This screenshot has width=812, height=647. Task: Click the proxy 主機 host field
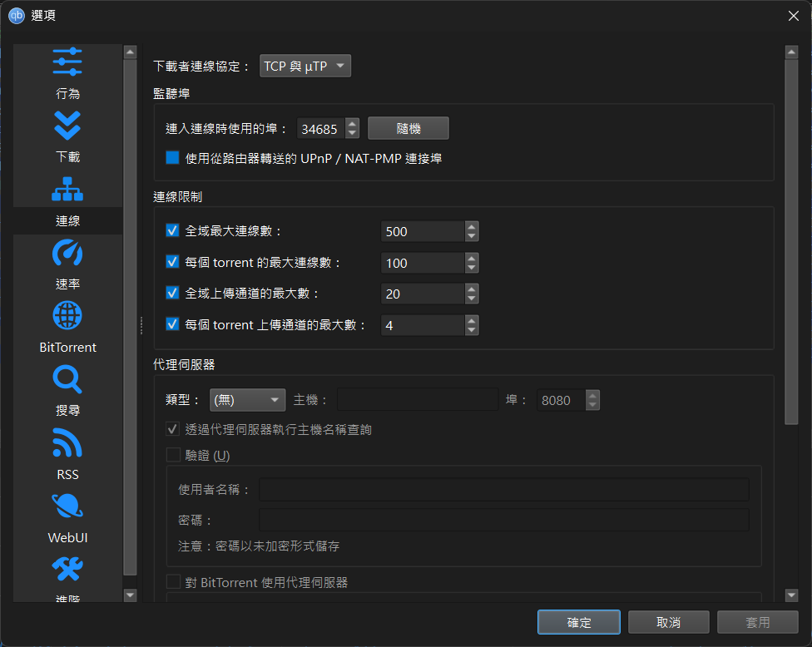[418, 399]
